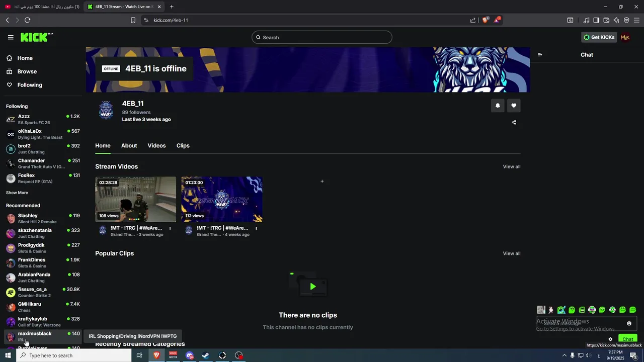Viewport: 644px width, 362px height.
Task: Play the 01:23:00 stream video thumbnail
Action: 221,199
